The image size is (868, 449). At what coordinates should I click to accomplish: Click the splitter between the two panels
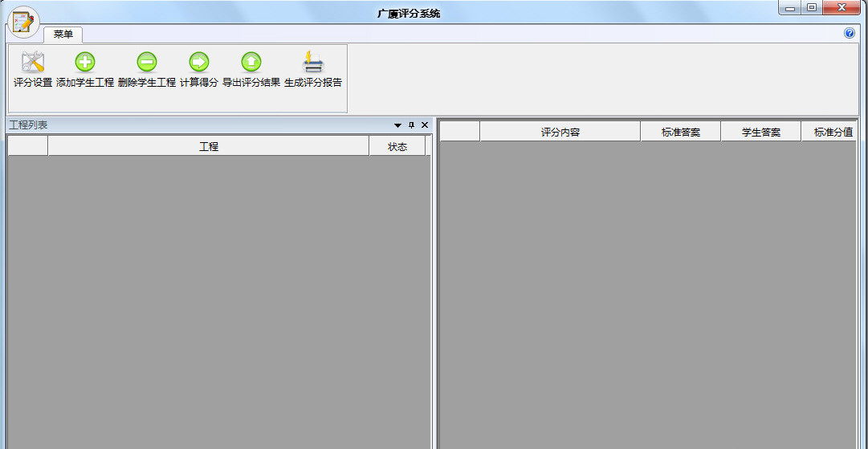[x=435, y=281]
